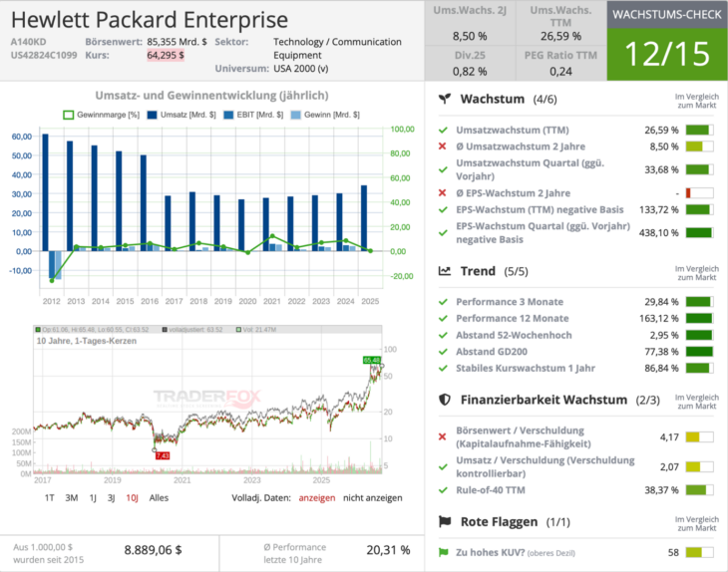Click the Div.25 value 0,82 %
728x572 pixels.
470,72
